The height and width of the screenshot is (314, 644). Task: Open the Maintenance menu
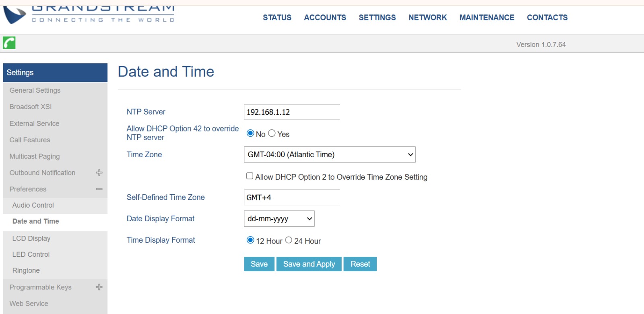click(x=487, y=17)
